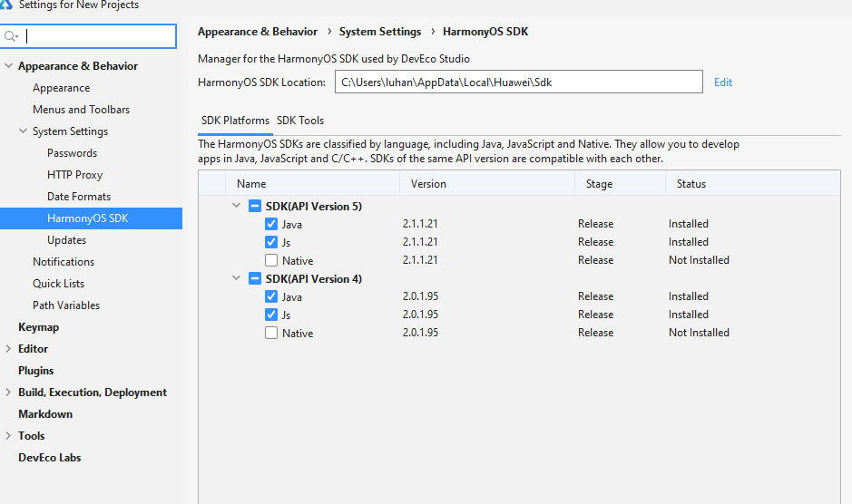Viewport: 852px width, 504px height.
Task: Collapse the SDK(API Version 5) group
Action: click(237, 206)
